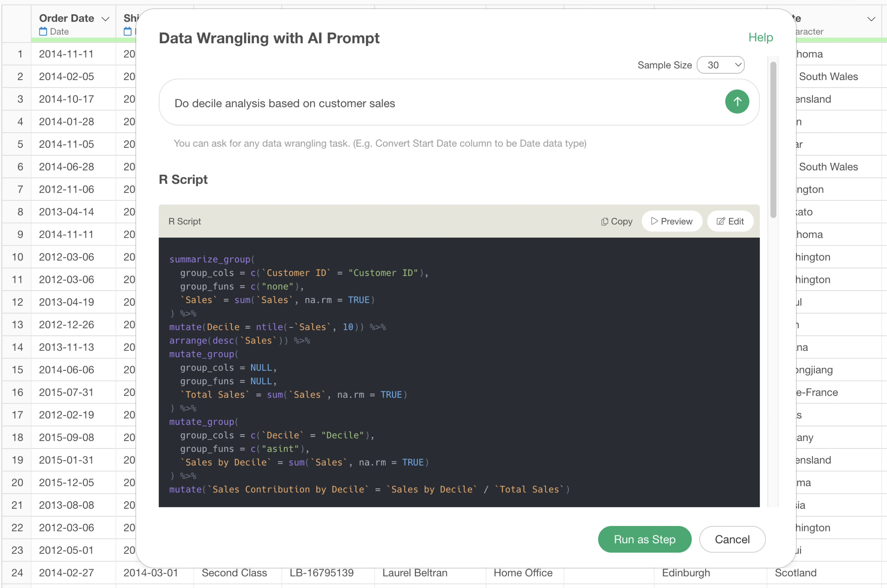The height and width of the screenshot is (588, 887).
Task: Submit the prompt with green arrow button
Action: (x=737, y=102)
